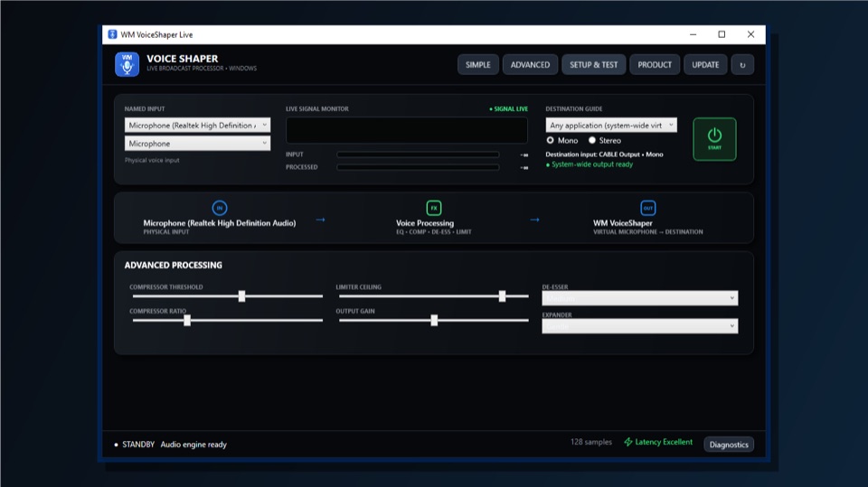Minimize the WM VoiceShaper Live window

(693, 34)
